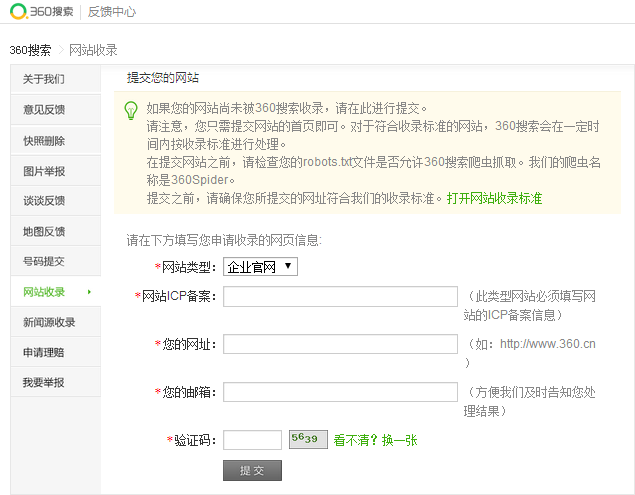Open 意见反馈 in the sidebar
The image size is (635, 495).
55,109
